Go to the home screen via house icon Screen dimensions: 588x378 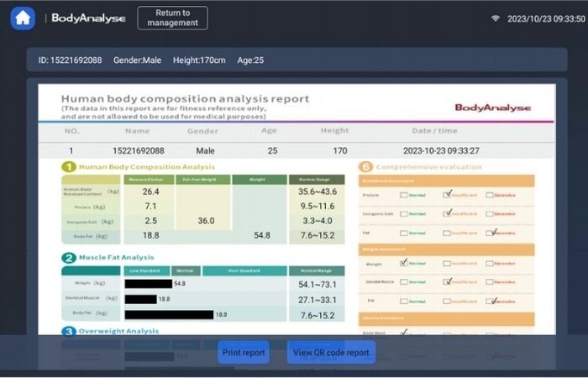23,18
